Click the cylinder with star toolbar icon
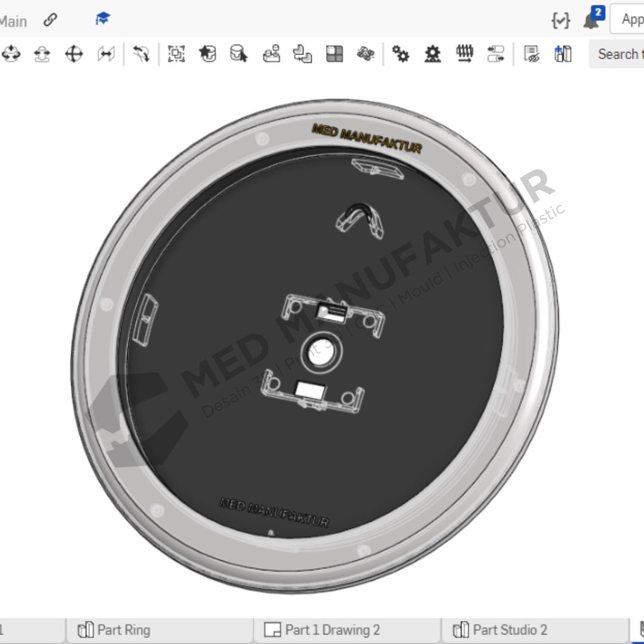 pos(208,54)
